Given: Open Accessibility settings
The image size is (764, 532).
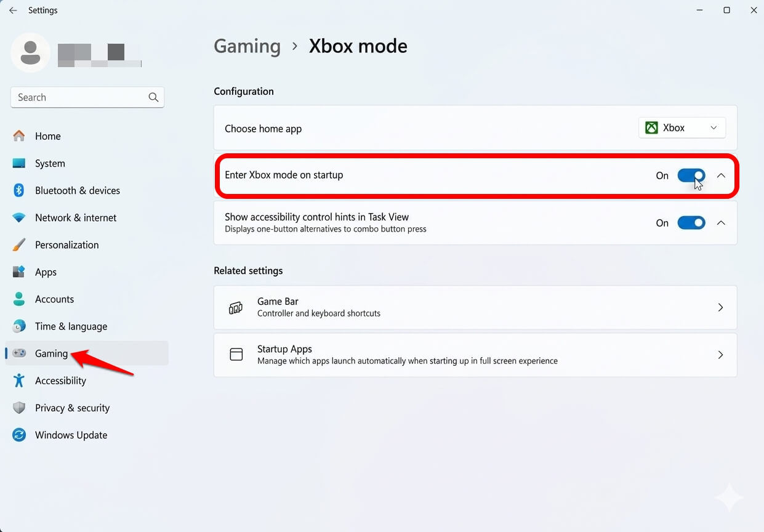Looking at the screenshot, I should [x=87, y=381].
